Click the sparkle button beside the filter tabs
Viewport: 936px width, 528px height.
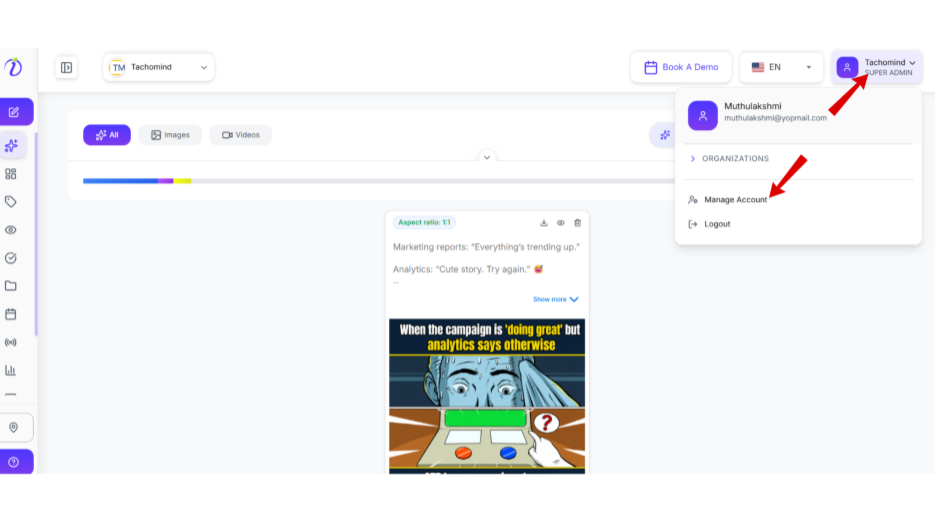664,135
